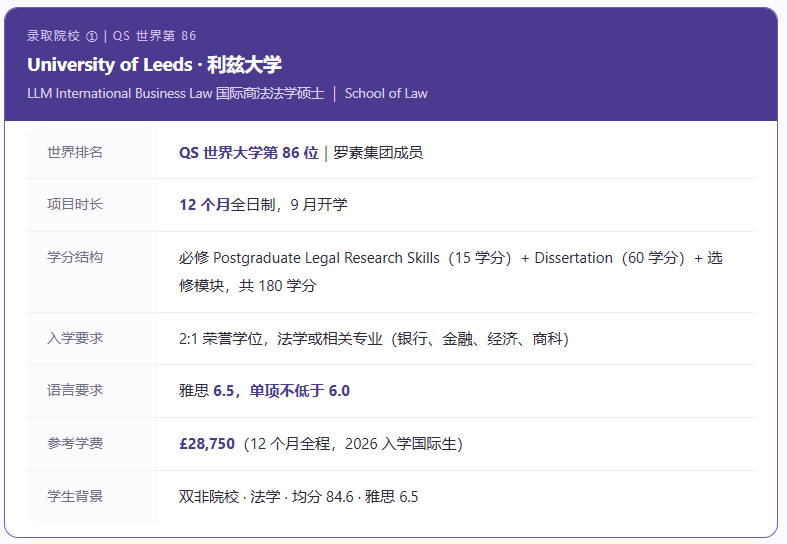This screenshot has height=544, width=787.
Task: Select the 入学要求 row label
Action: click(x=75, y=338)
